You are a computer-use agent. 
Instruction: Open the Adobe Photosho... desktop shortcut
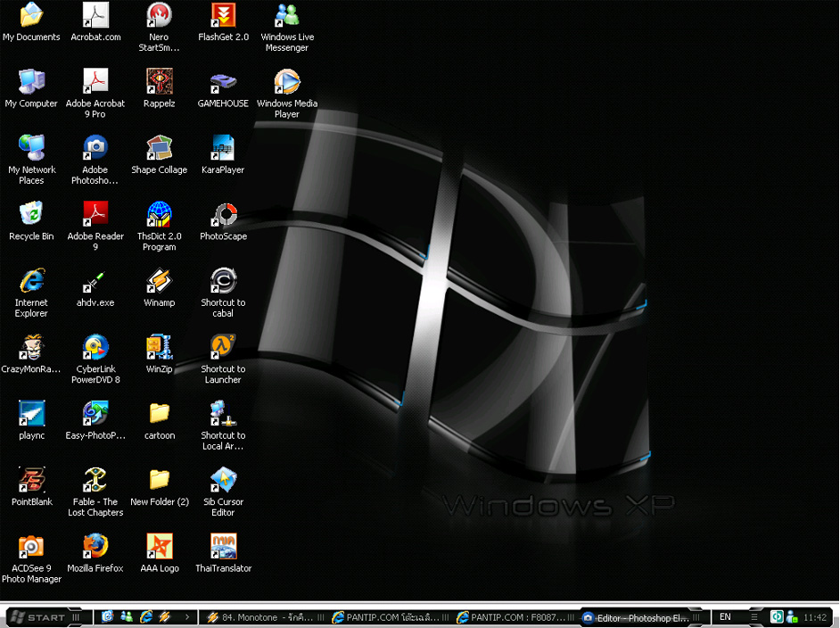tap(95, 160)
